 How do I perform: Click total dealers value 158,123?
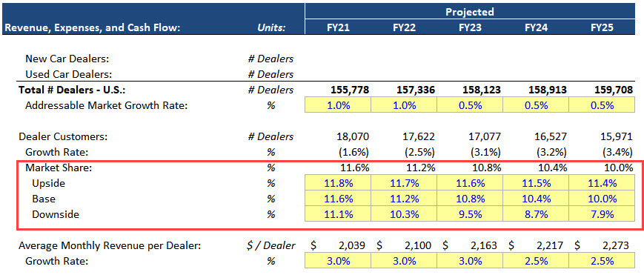[482, 90]
